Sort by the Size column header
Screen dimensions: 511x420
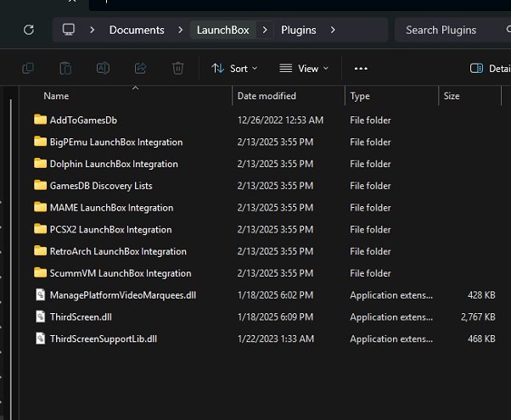(452, 96)
